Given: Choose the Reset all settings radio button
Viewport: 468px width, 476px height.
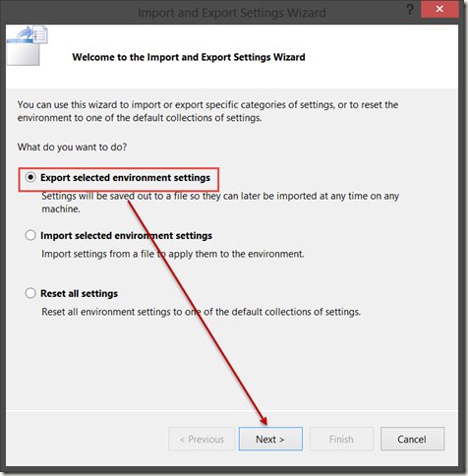Looking at the screenshot, I should click(x=30, y=293).
